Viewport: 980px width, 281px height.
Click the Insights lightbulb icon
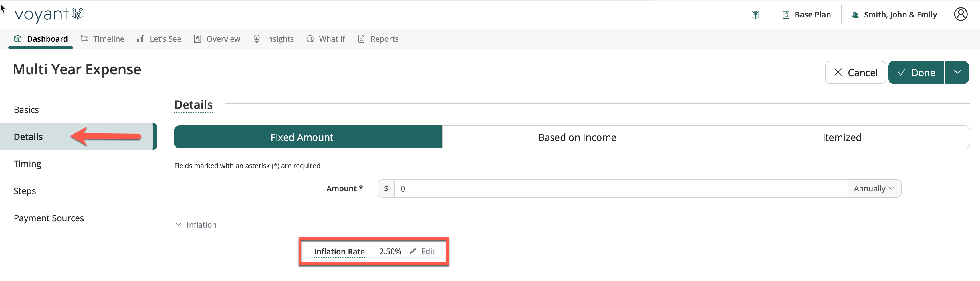tap(257, 39)
